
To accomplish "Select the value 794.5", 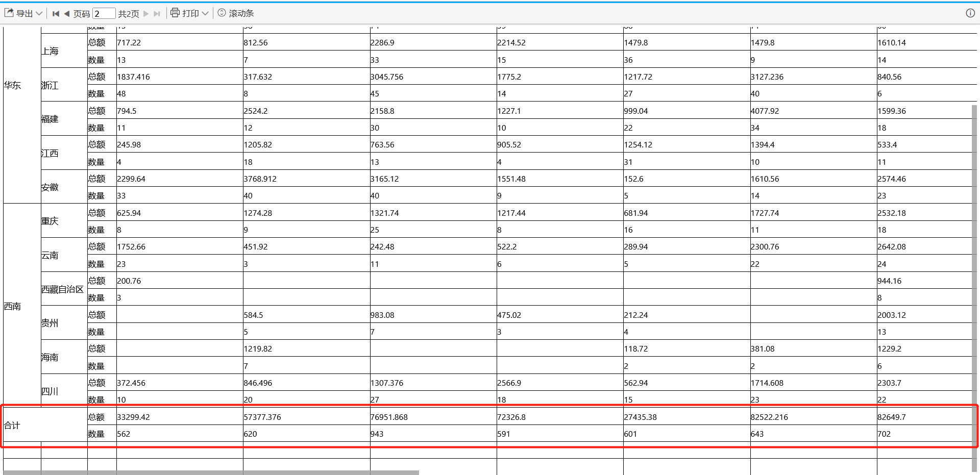I will [127, 111].
